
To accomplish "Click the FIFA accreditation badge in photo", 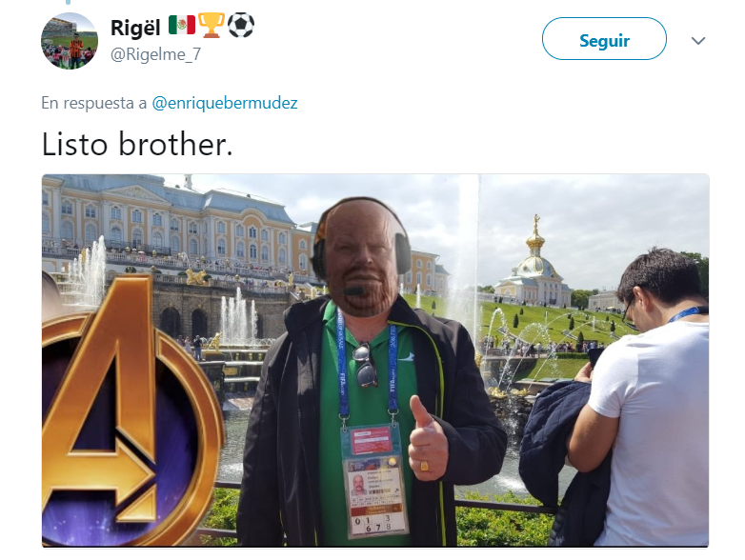I will point(374,481).
